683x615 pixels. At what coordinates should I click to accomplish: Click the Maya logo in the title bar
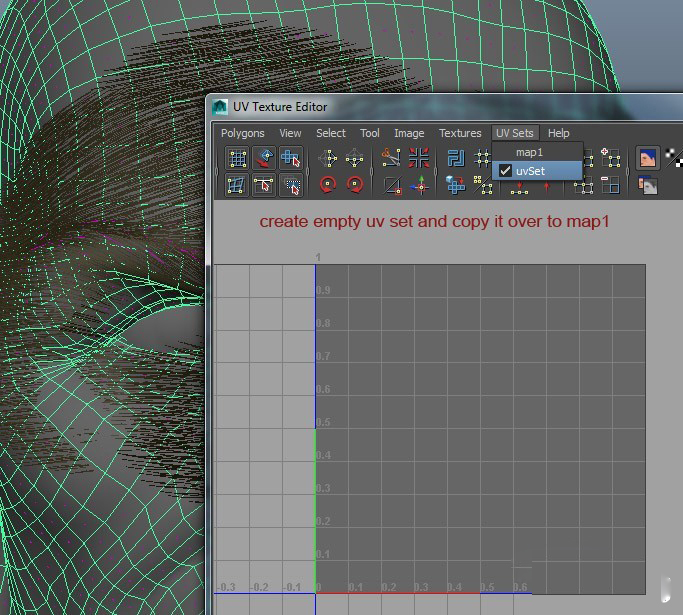pyautogui.click(x=220, y=107)
